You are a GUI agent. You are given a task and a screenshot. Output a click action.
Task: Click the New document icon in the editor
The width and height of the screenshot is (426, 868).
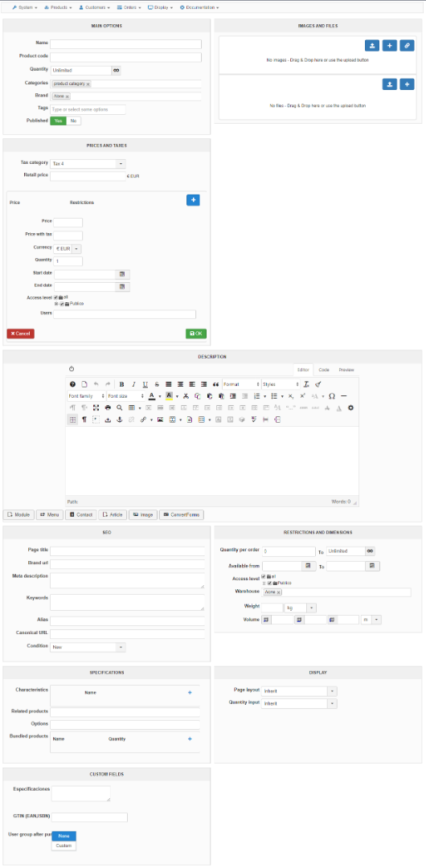pyautogui.click(x=84, y=384)
